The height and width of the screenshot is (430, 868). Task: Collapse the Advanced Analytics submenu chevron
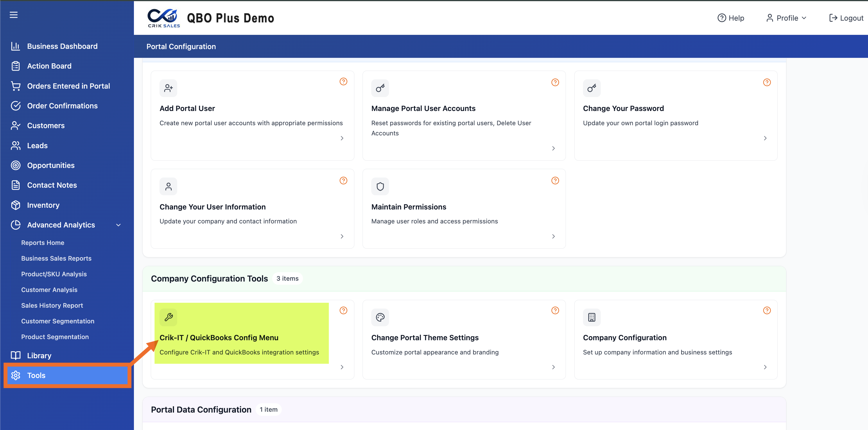118,225
